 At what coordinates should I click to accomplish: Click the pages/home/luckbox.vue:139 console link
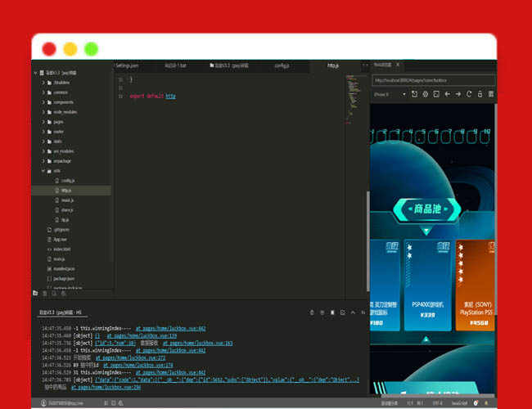coord(142,335)
